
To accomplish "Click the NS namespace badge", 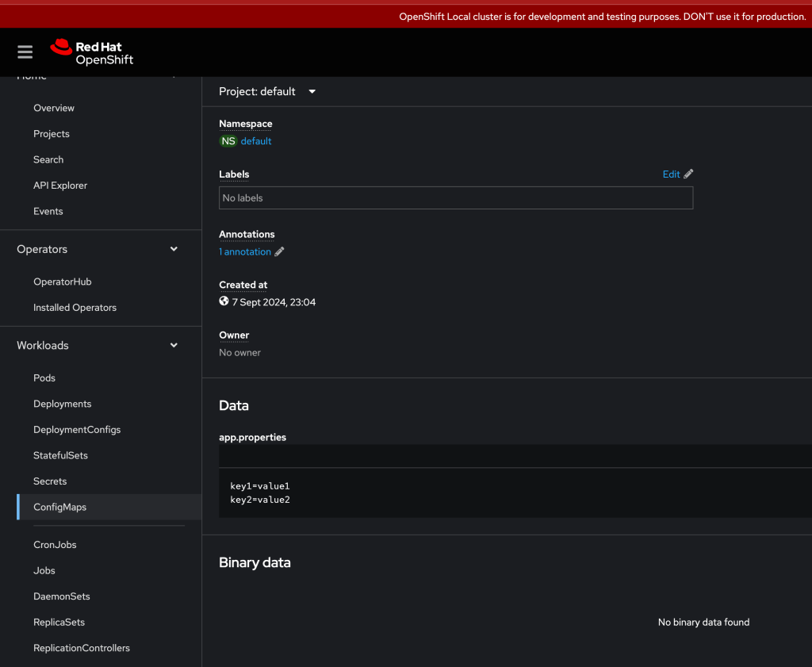I will [x=228, y=141].
